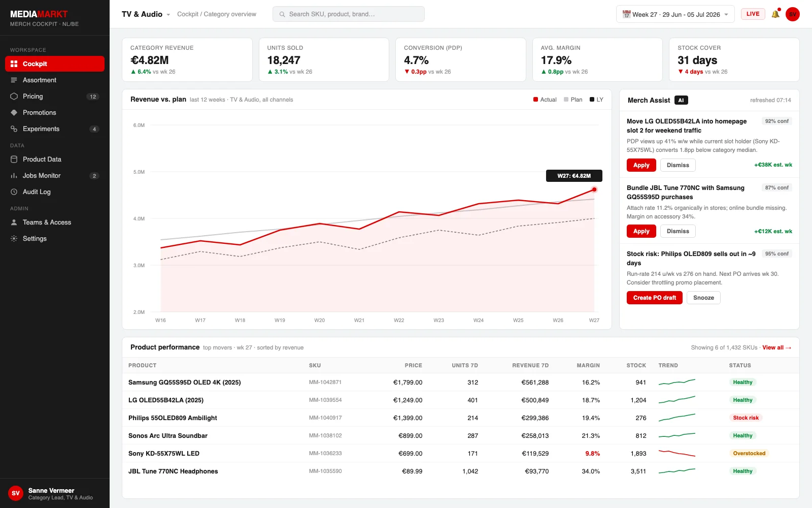Apply the JBL Tune 770NC bundle suggestion
This screenshot has width=812, height=508.
(641, 231)
